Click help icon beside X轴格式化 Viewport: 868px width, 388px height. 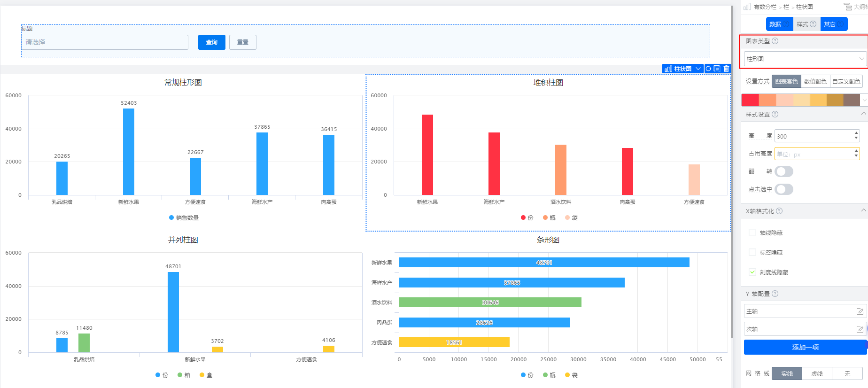(x=779, y=211)
